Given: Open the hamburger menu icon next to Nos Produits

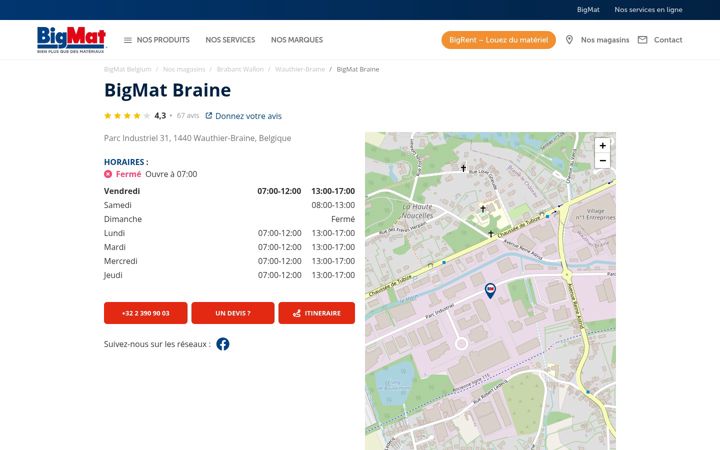Looking at the screenshot, I should (x=128, y=40).
